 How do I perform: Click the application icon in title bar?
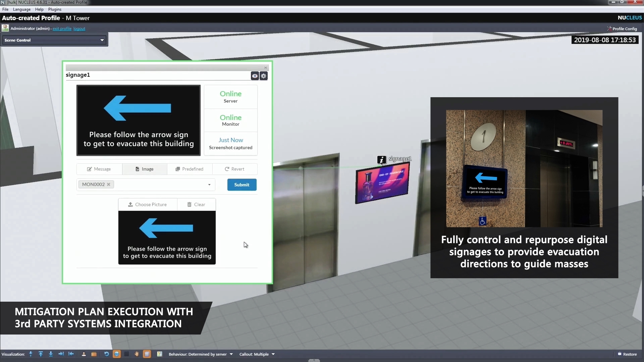click(x=3, y=2)
